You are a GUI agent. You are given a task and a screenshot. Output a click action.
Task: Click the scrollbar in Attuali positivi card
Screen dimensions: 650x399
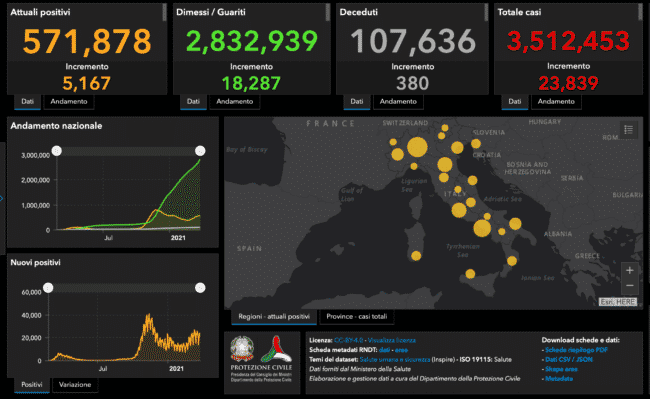(x=164, y=12)
